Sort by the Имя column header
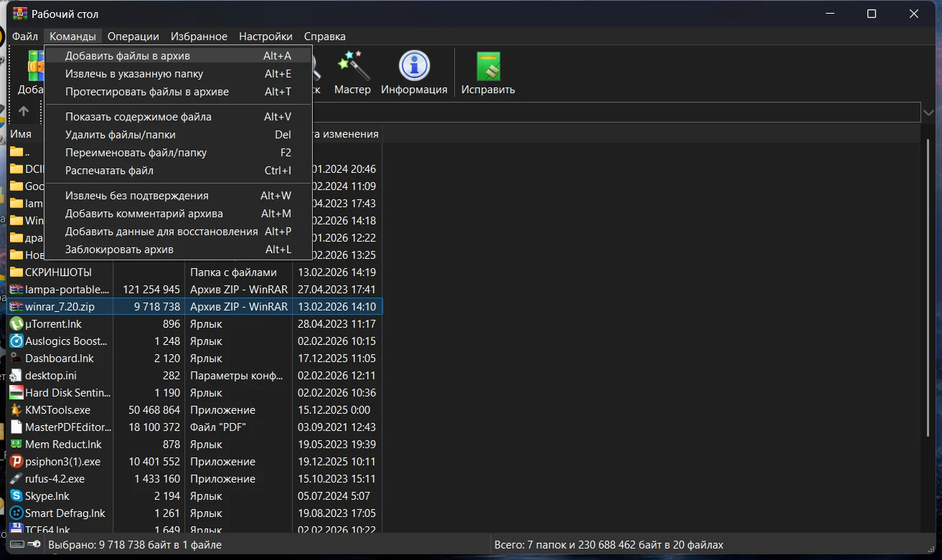The image size is (942, 560). (x=22, y=134)
